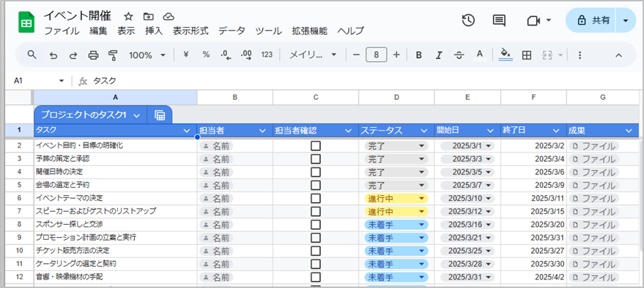Tick checkbox for チケット販売方法の決定
Screen dimensions: 644x288
315,250
